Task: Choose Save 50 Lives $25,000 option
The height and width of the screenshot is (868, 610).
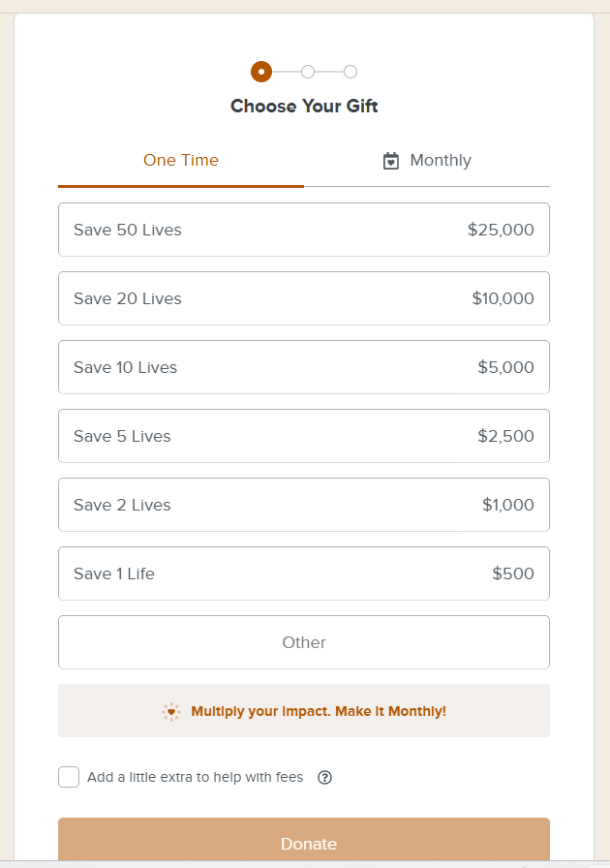Action: (304, 230)
